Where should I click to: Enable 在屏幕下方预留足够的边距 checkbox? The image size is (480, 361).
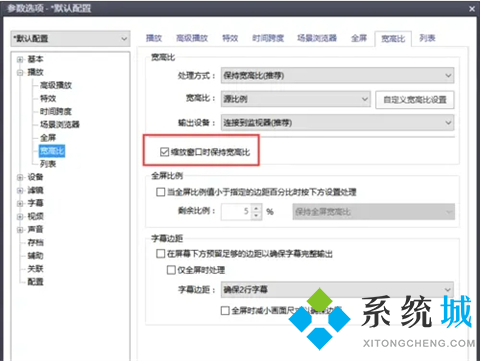pyautogui.click(x=161, y=254)
